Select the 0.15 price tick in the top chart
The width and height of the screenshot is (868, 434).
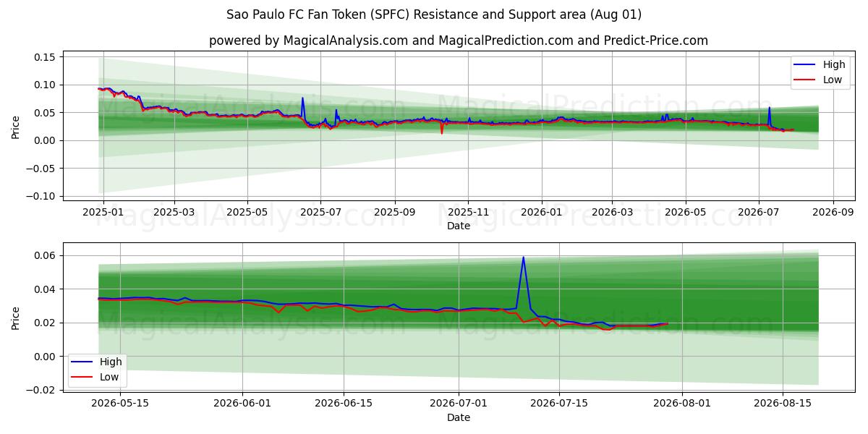tap(46, 57)
